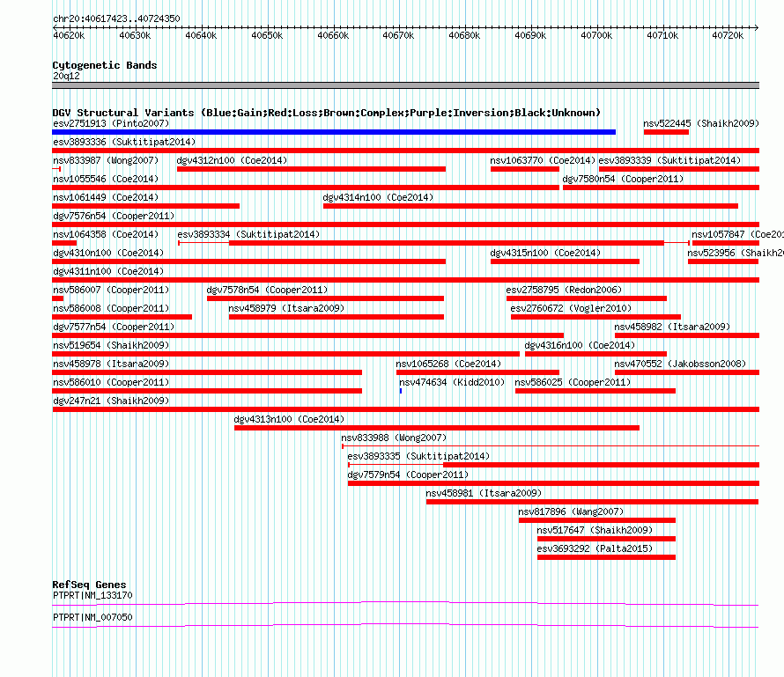
Task: Click the blue gain bar of esv2751913
Action: pyautogui.click(x=334, y=132)
